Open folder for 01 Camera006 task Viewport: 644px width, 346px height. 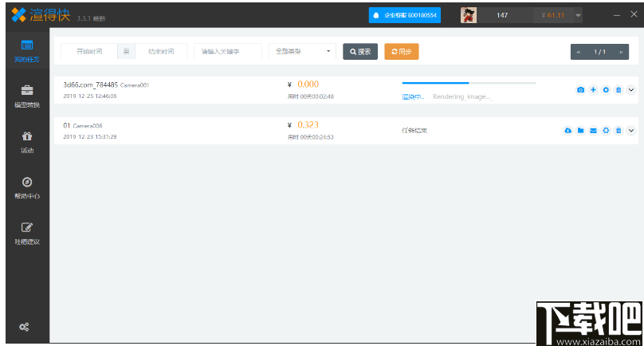(580, 131)
